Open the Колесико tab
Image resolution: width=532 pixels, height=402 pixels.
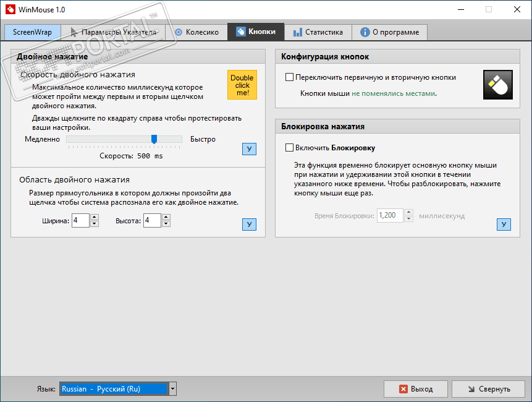pyautogui.click(x=196, y=32)
